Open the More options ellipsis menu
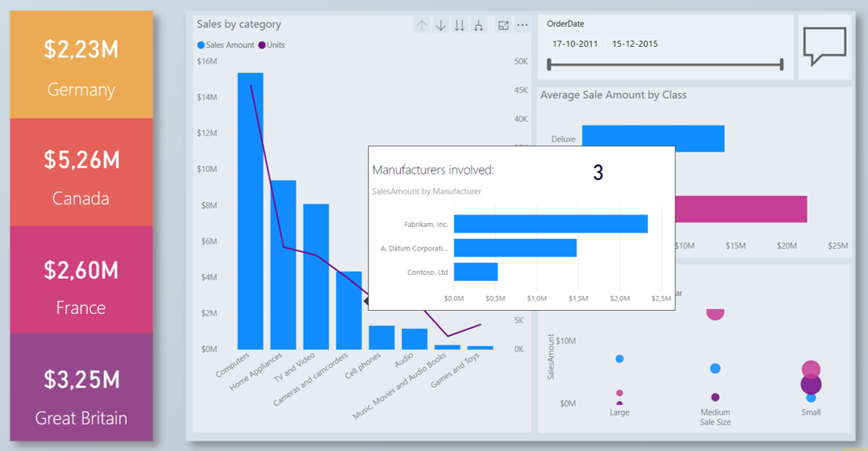Screen dimensions: 868x451 (522, 25)
